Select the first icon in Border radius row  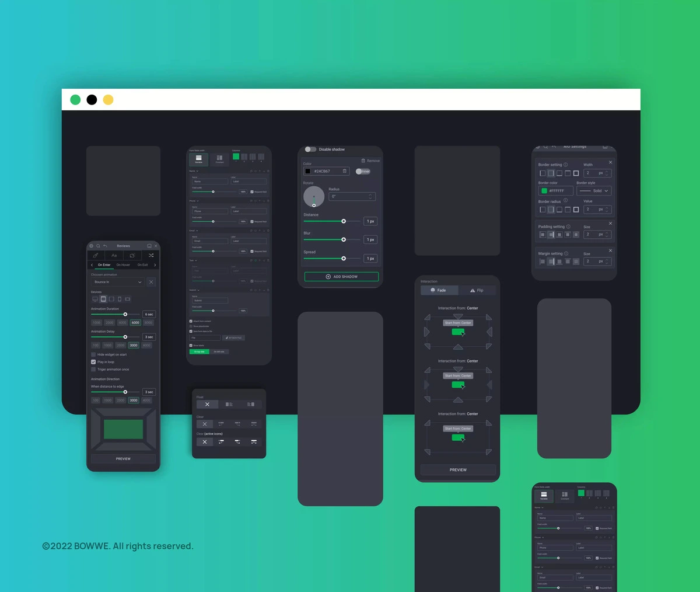[x=542, y=210]
